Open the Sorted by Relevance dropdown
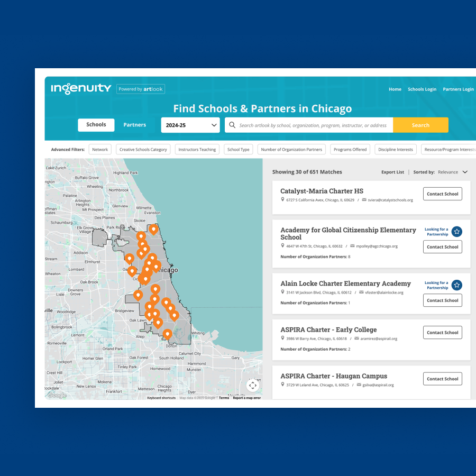 pos(440,172)
